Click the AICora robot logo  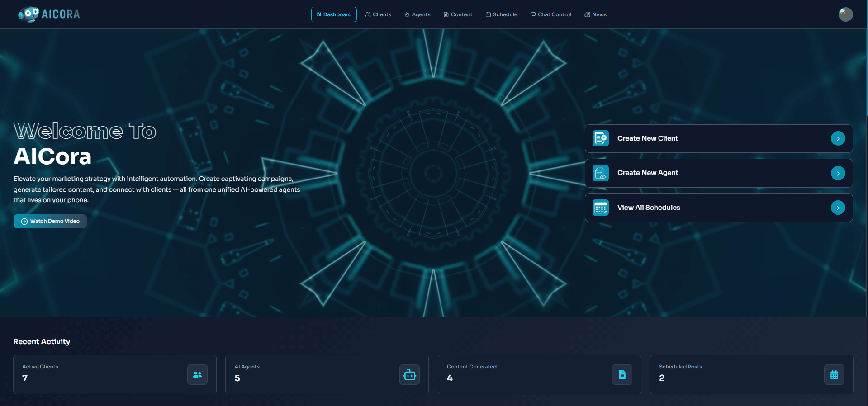click(x=28, y=14)
